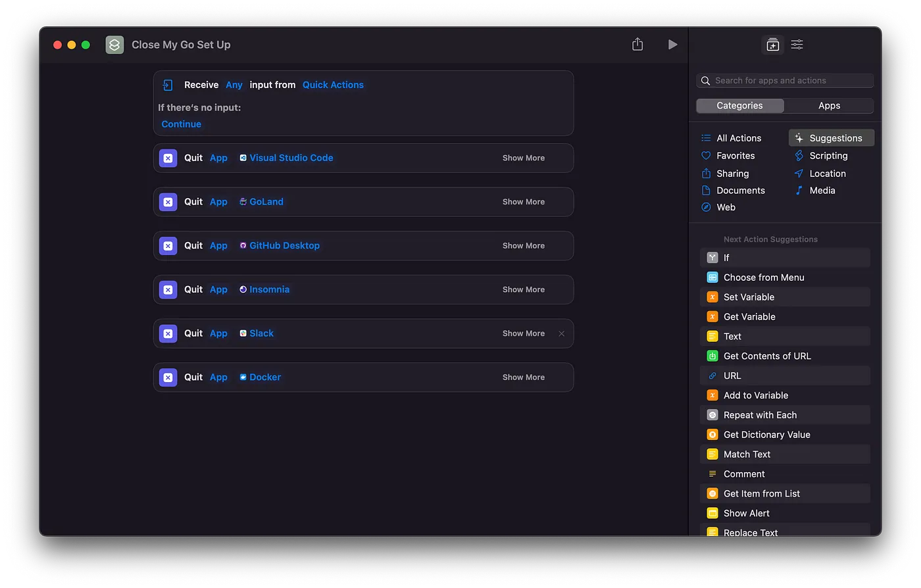Screen dimensions: 921x588
Task: Add the Get Dictionary Value action
Action: click(x=785, y=435)
